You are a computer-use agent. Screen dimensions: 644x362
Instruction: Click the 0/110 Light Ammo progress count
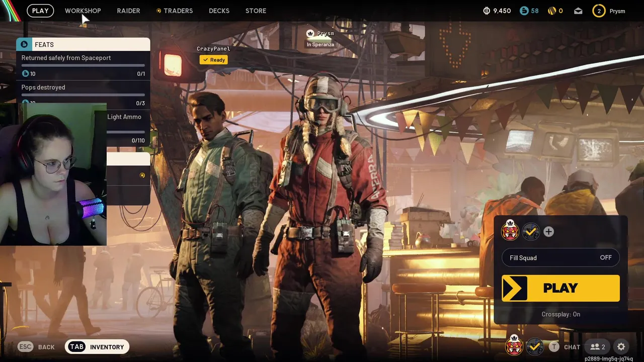[138, 140]
